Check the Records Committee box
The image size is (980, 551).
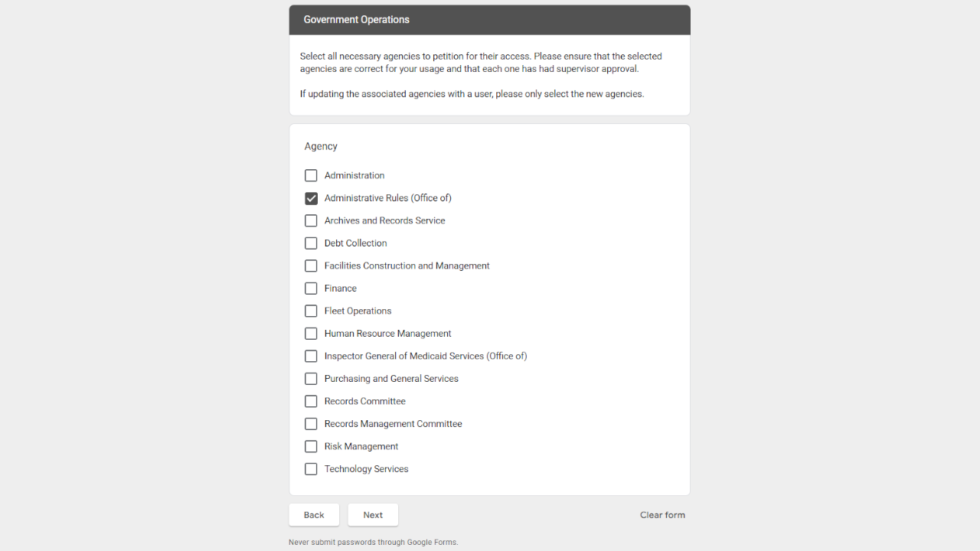point(311,401)
